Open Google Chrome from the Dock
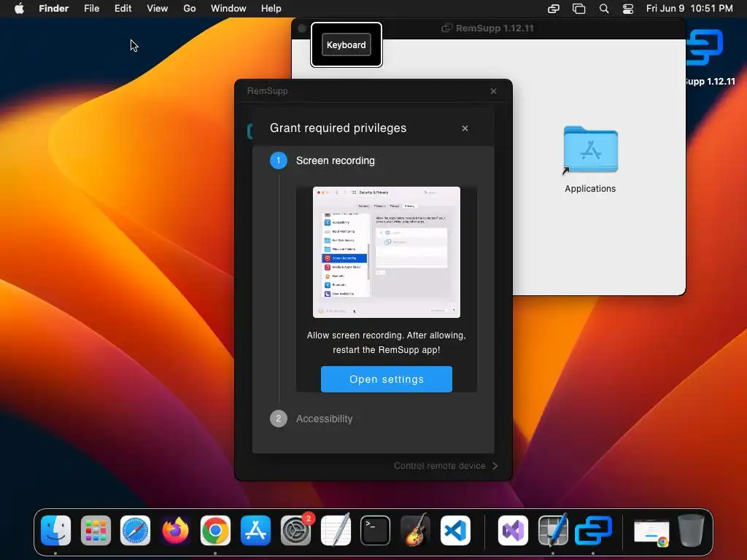The width and height of the screenshot is (747, 560). pyautogui.click(x=215, y=530)
